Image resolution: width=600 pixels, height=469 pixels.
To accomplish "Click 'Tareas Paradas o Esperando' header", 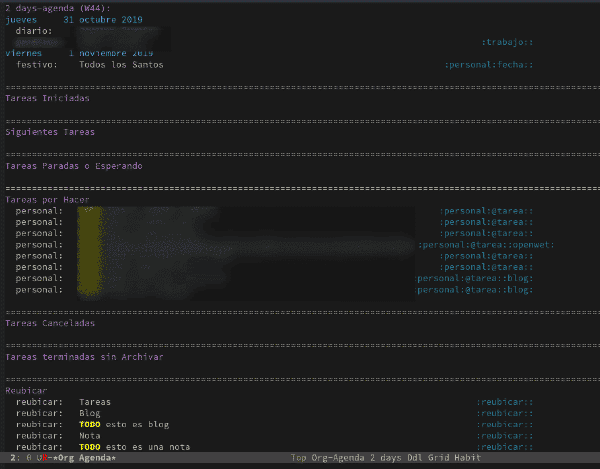I will pyautogui.click(x=74, y=166).
